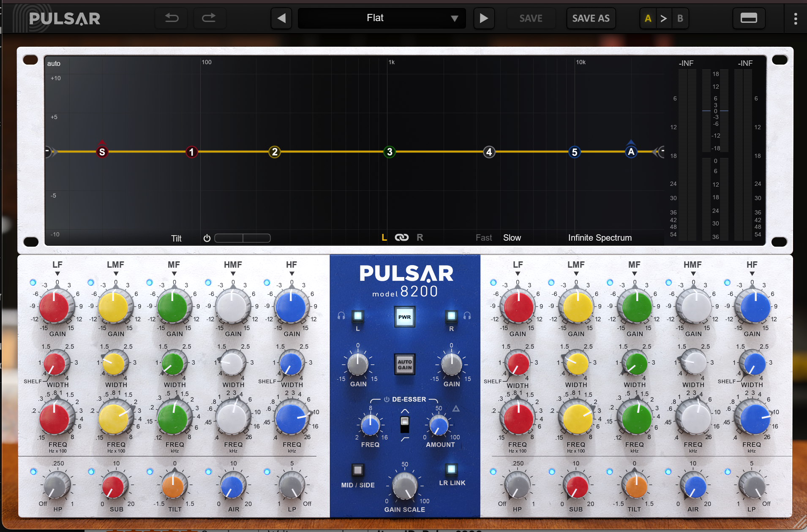The image size is (807, 532).
Task: Click the de-esser AMOUNT knob
Action: point(439,426)
